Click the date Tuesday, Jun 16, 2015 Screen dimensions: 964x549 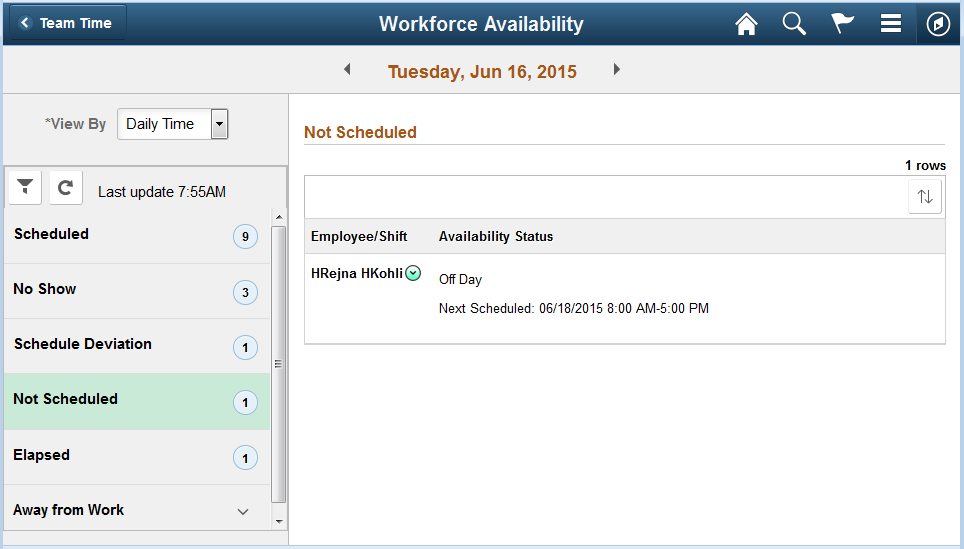tap(482, 71)
